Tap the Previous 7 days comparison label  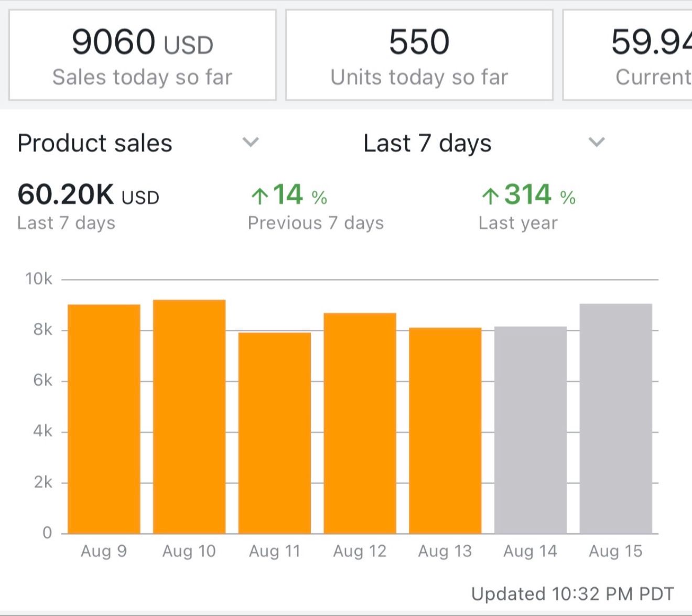[316, 223]
